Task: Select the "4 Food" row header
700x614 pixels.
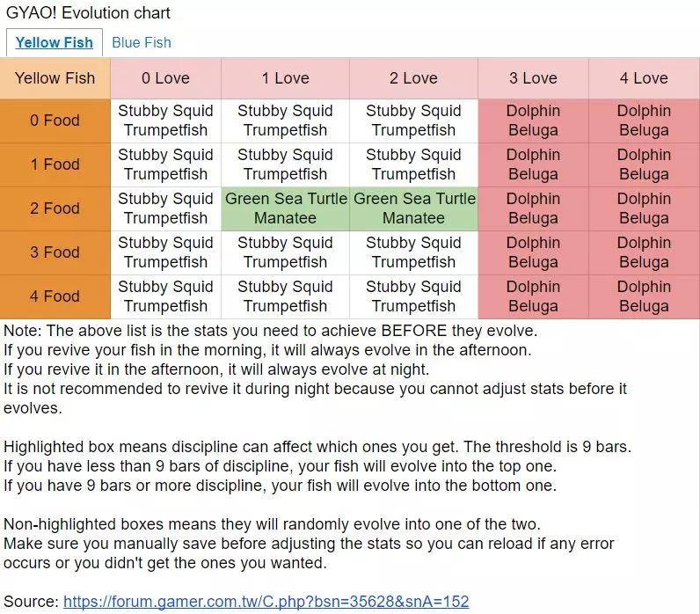Action: (55, 296)
